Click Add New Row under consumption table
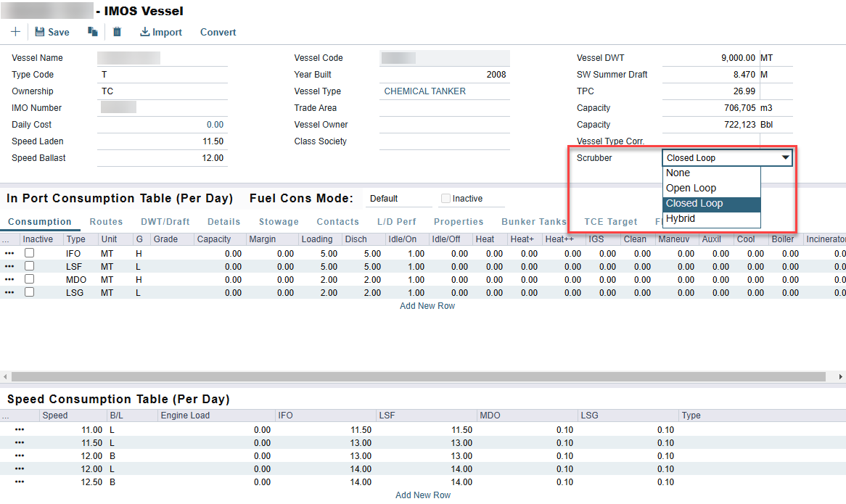Viewport: 846px width, 504px height. point(427,306)
